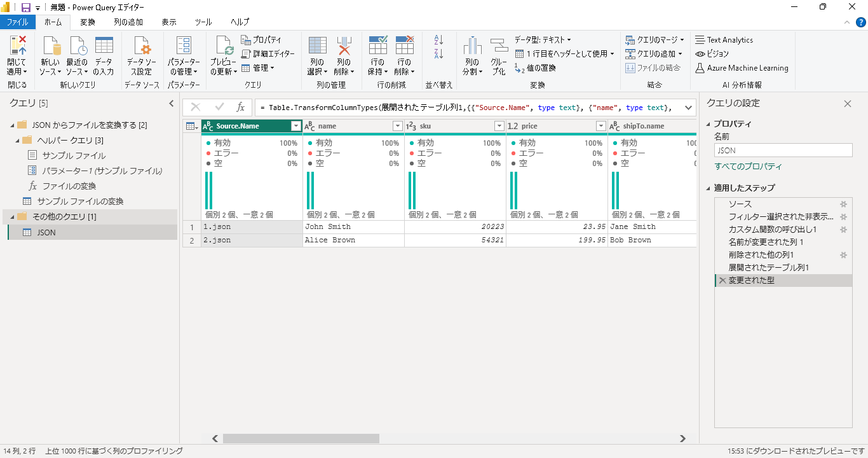Screen dimensions: 868x458
Task: Collapse the プロパティ section
Action: click(x=709, y=124)
